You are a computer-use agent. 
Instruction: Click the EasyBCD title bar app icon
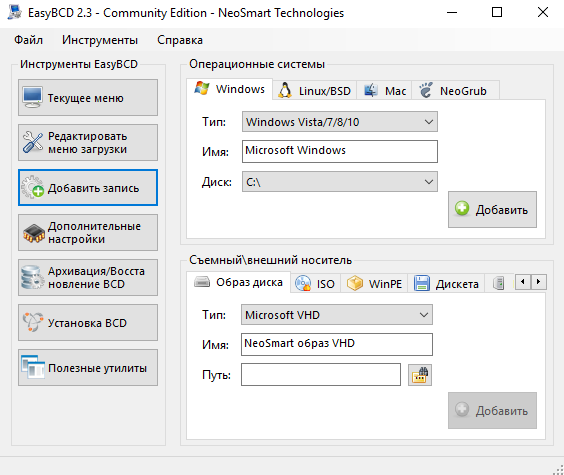pos(15,12)
